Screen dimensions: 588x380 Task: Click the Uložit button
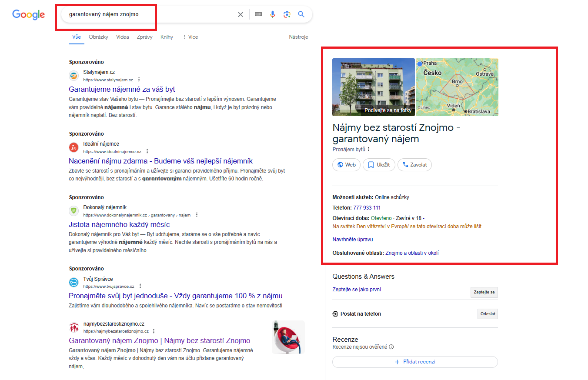coord(379,165)
